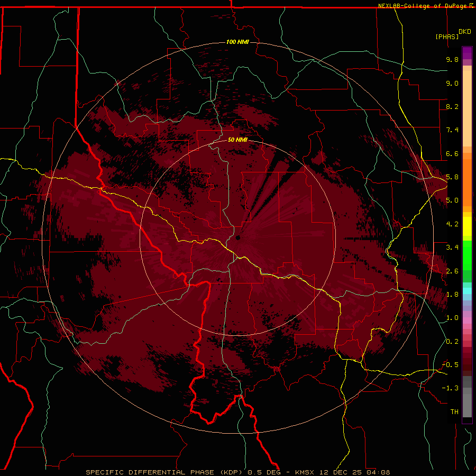476x476 pixels.
Task: Pick the light peach color bar segment
Action: (x=467, y=108)
